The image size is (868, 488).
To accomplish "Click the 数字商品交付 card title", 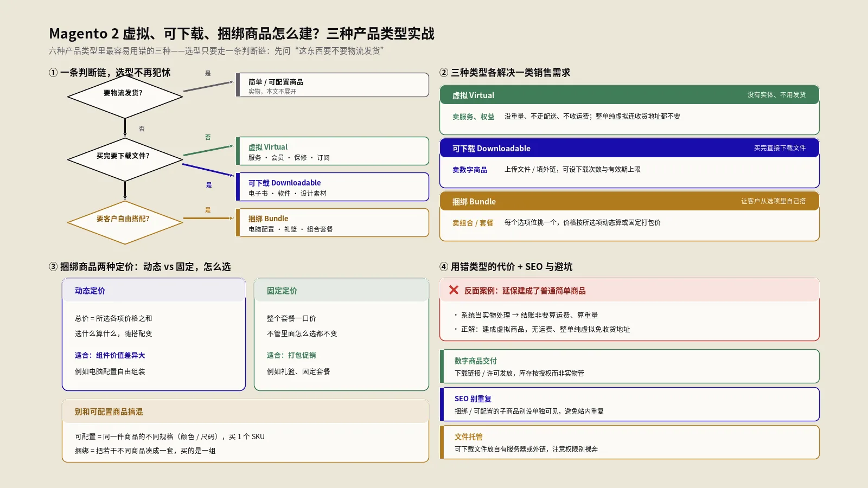I will 475,361.
